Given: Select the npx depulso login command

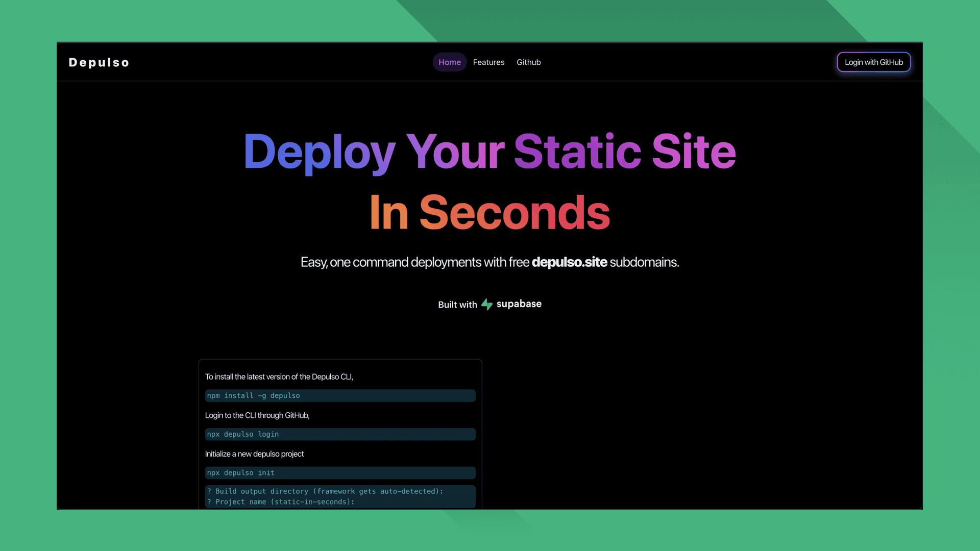Looking at the screenshot, I should click(340, 434).
